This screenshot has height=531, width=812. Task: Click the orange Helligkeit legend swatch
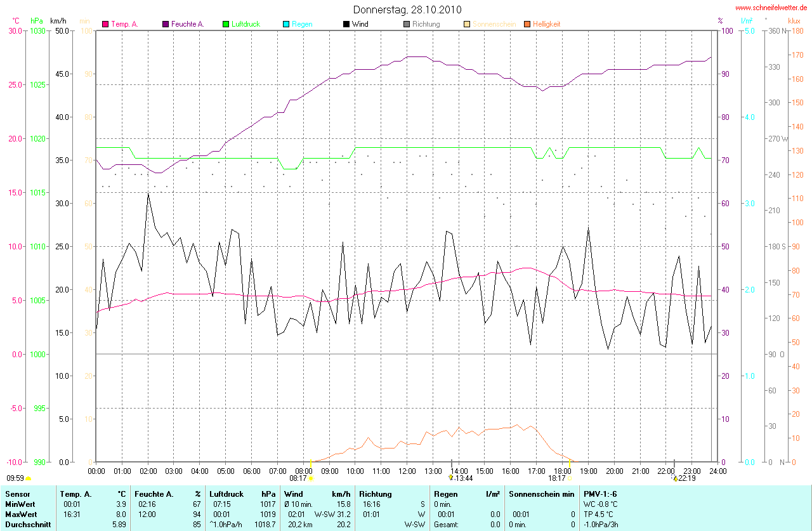527,24
